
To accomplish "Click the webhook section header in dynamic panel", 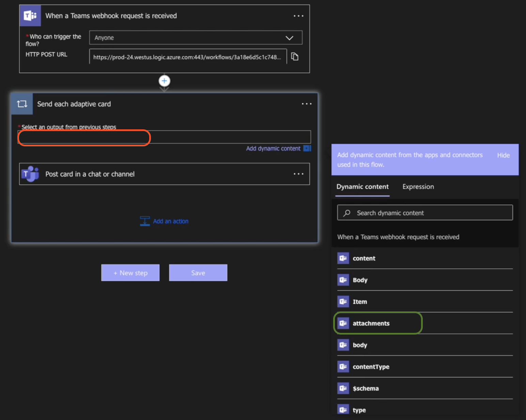I will (x=398, y=237).
